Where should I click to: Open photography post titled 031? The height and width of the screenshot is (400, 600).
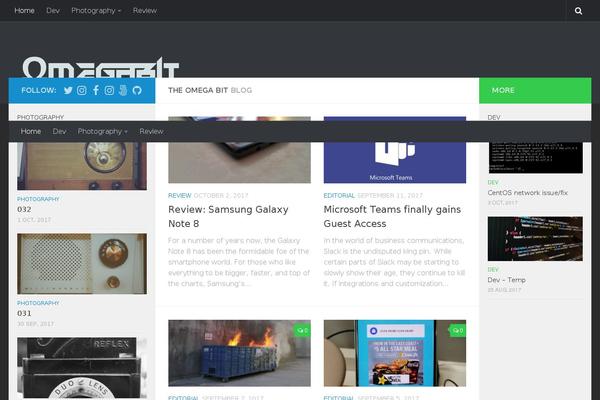point(24,313)
